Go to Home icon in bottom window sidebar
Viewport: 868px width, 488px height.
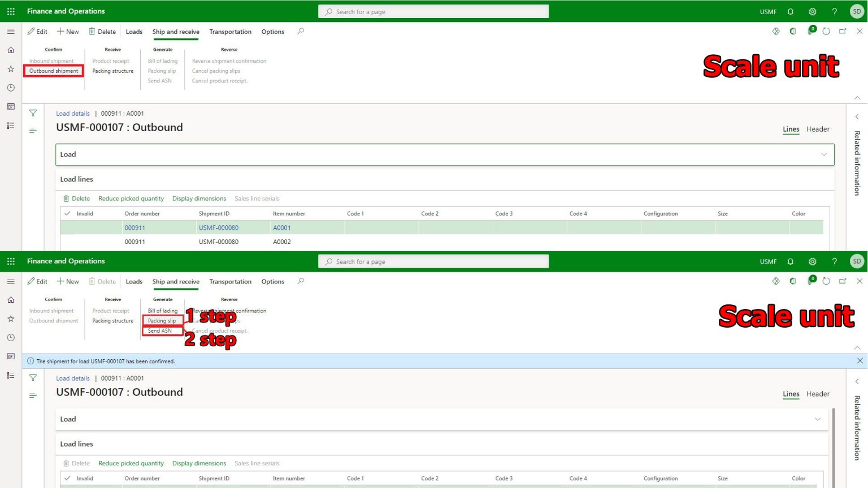pyautogui.click(x=11, y=300)
